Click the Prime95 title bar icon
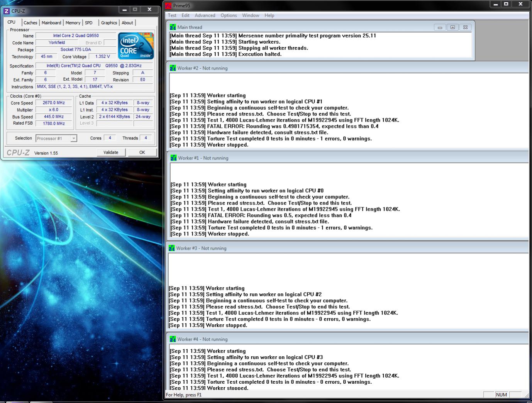532x403 pixels. click(168, 5)
